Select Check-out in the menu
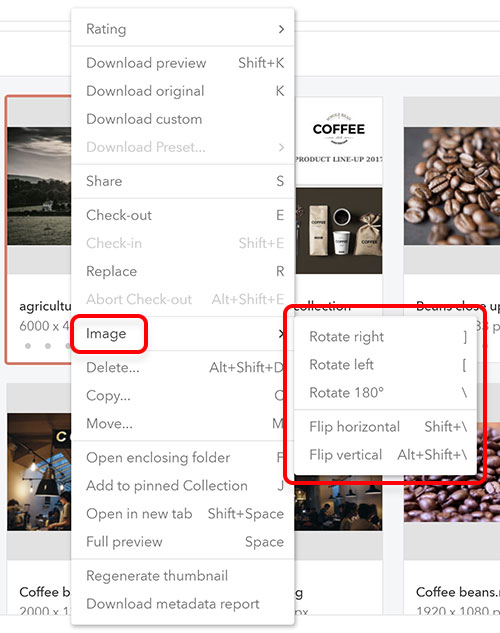 click(x=183, y=215)
